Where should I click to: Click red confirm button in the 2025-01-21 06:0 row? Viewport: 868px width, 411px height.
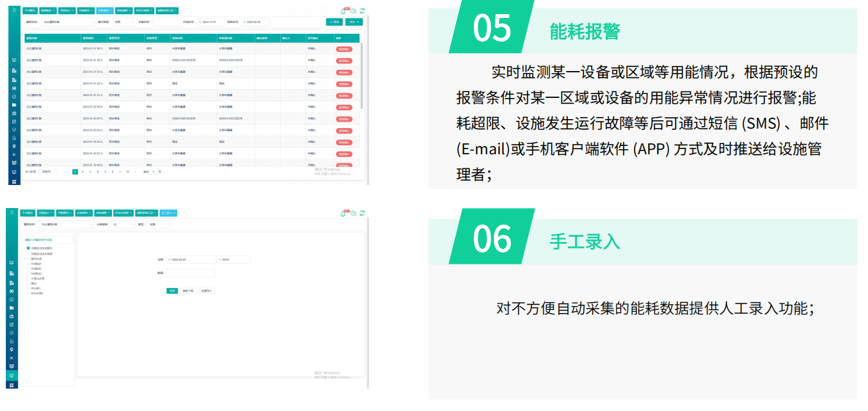[344, 49]
